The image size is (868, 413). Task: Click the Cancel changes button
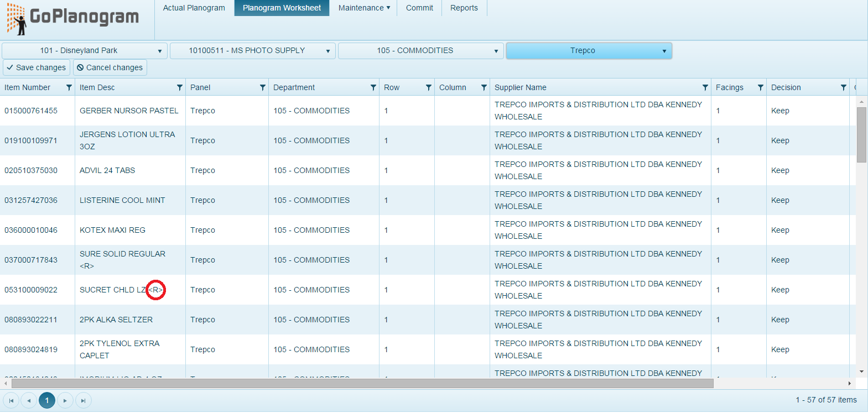tap(110, 67)
